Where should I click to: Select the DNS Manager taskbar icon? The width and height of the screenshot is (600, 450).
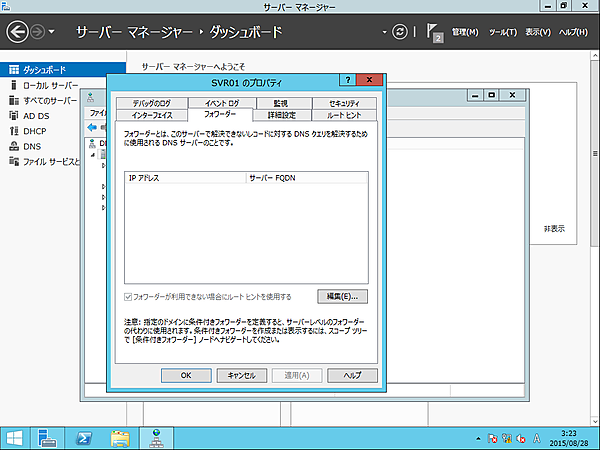tap(156, 437)
